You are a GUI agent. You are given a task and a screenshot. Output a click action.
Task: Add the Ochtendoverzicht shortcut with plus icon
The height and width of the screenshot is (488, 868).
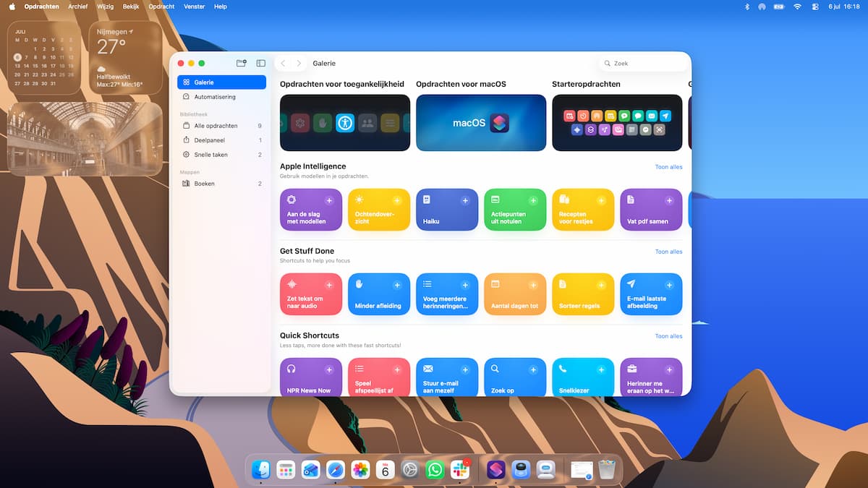tap(397, 200)
